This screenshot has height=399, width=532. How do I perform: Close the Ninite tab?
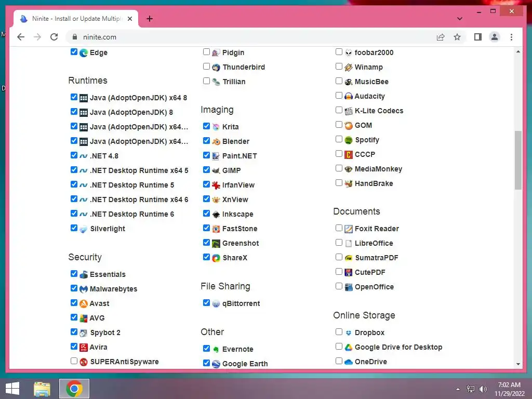(x=129, y=19)
